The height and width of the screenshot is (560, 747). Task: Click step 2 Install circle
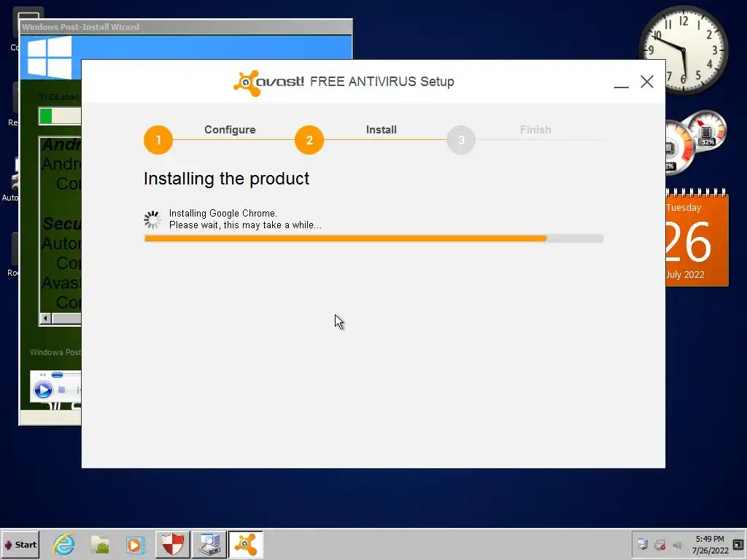pyautogui.click(x=309, y=140)
